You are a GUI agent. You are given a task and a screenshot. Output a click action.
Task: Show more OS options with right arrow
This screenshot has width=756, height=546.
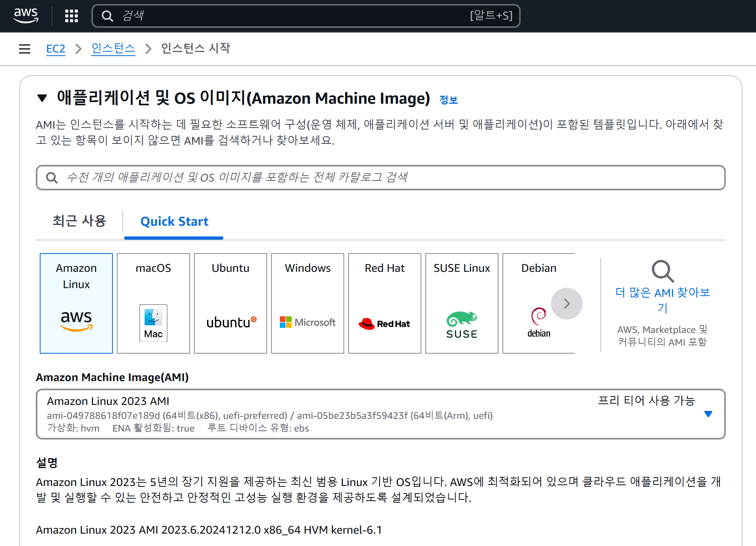[567, 304]
